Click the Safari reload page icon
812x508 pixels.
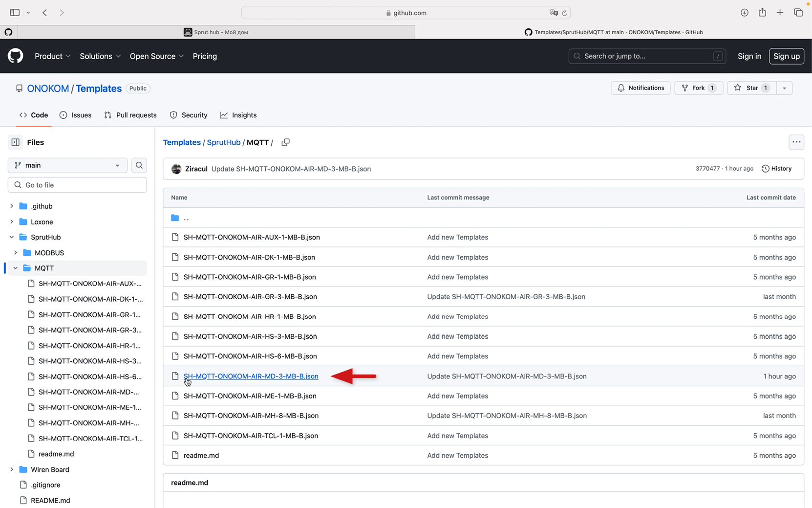[x=564, y=13]
